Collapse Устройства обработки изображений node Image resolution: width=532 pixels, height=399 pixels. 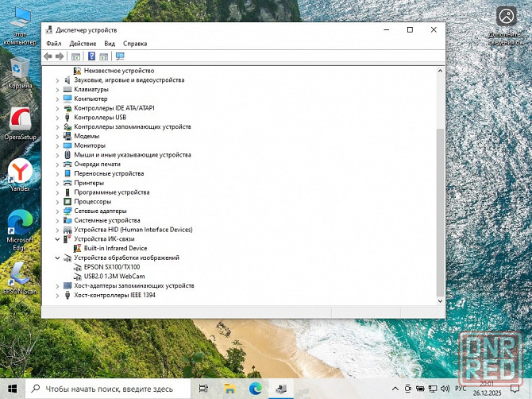pyautogui.click(x=57, y=258)
